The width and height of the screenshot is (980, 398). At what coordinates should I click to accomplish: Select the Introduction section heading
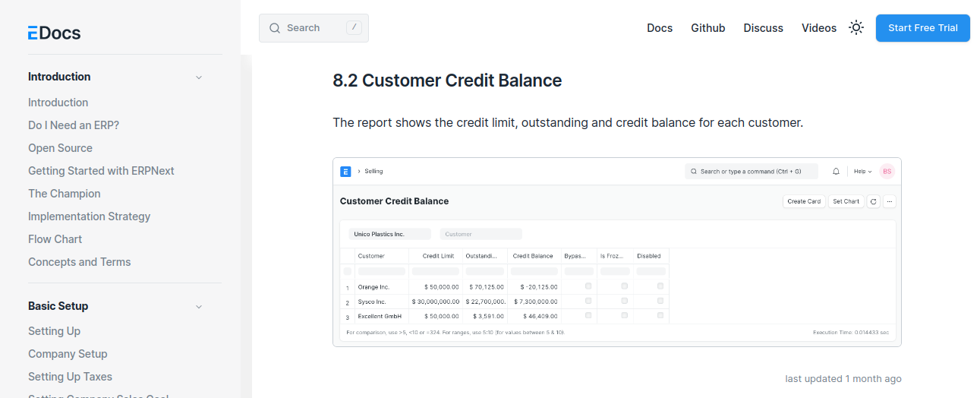point(59,77)
